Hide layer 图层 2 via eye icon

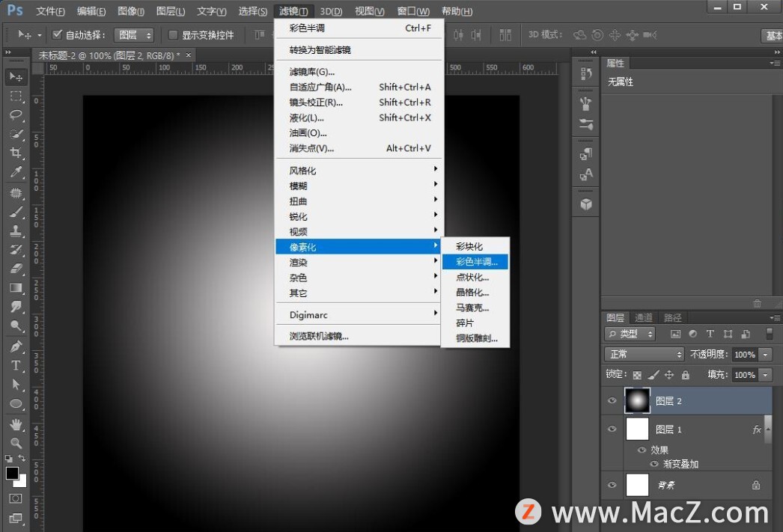pyautogui.click(x=612, y=401)
